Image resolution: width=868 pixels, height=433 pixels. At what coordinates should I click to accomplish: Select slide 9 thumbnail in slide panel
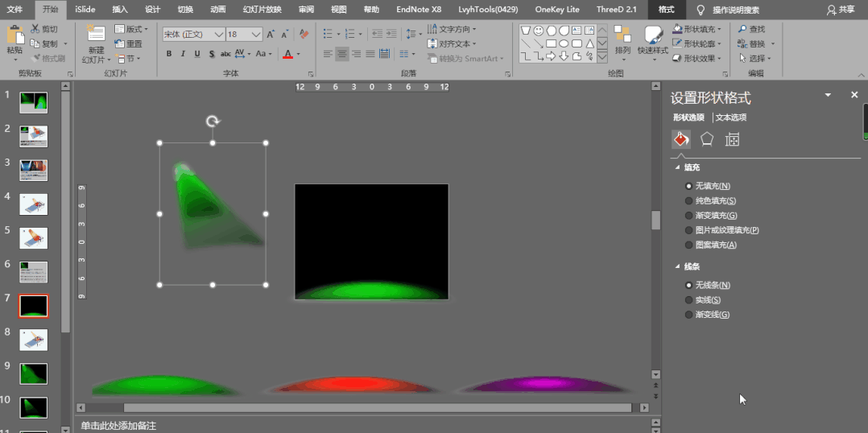pyautogui.click(x=34, y=373)
